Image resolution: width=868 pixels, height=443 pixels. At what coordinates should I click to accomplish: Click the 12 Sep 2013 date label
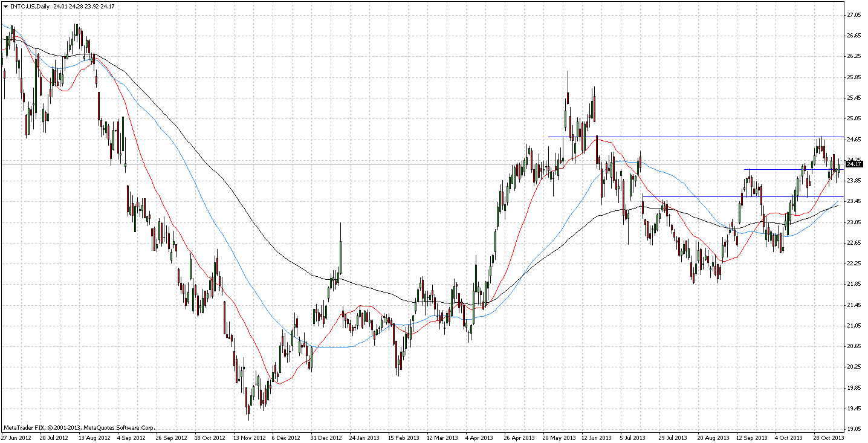tap(751, 437)
